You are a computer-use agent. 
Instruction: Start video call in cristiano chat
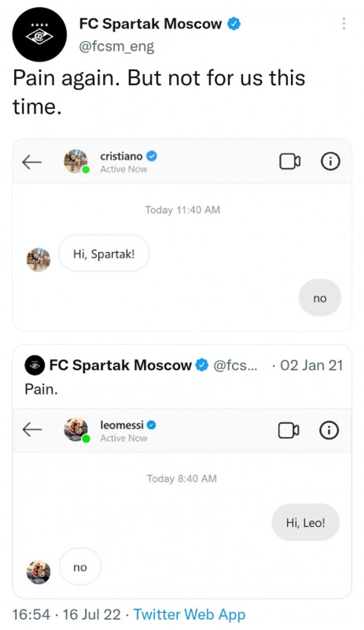point(290,162)
